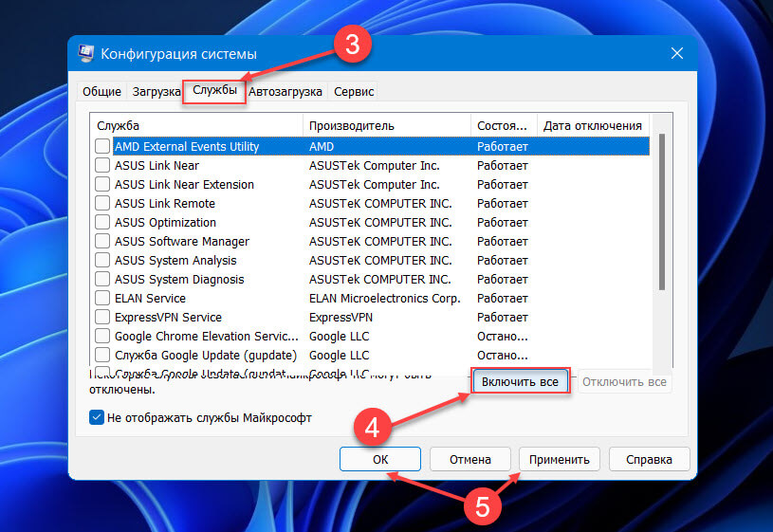This screenshot has height=532, width=773.
Task: Select the Служба Google Update (gupdate) entry
Action: point(206,356)
